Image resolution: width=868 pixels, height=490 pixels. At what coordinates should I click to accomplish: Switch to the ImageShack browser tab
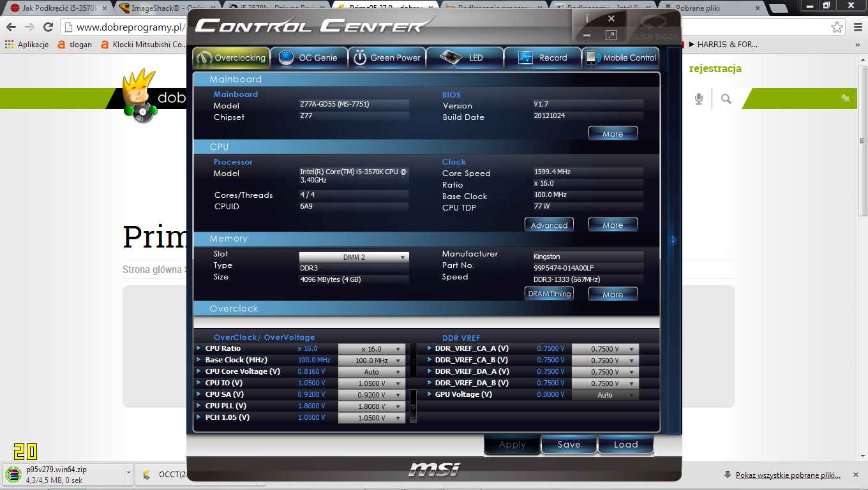[x=167, y=8]
